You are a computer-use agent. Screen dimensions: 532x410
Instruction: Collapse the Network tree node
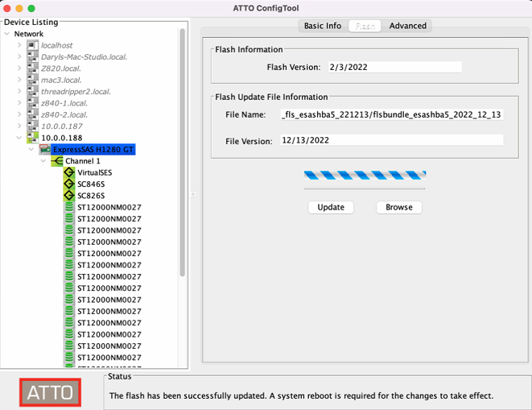[x=6, y=34]
